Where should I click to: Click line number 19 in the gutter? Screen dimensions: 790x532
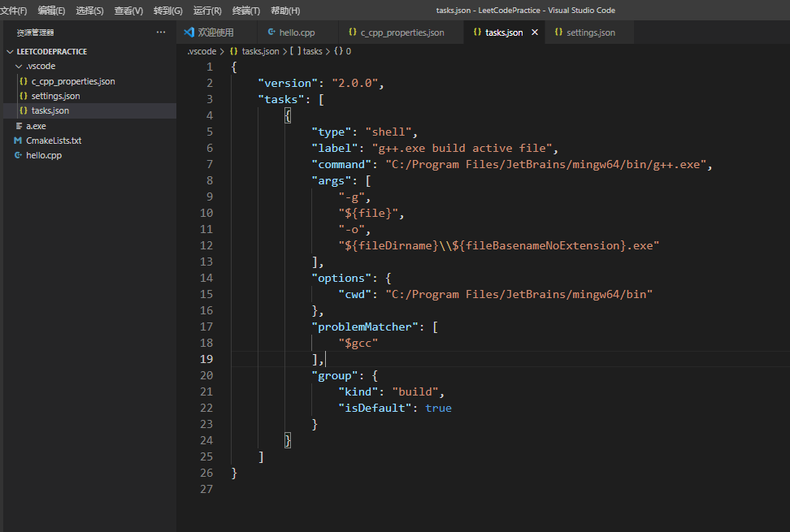206,359
